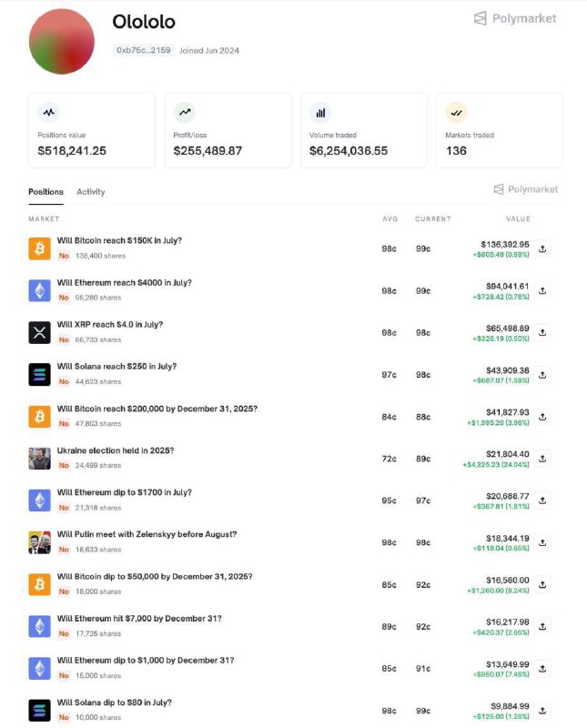Click the VALUE column header
Viewport: 587px width, 728px height.
[x=518, y=219]
